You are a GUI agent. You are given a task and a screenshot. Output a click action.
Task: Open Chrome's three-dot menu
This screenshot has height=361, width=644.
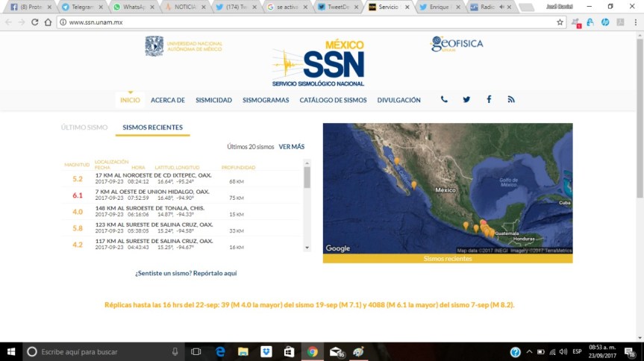pyautogui.click(x=633, y=22)
